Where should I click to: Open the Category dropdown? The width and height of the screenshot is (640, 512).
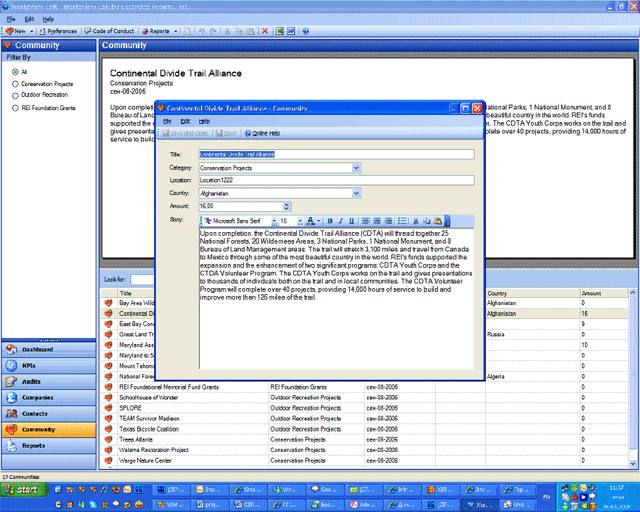click(356, 168)
